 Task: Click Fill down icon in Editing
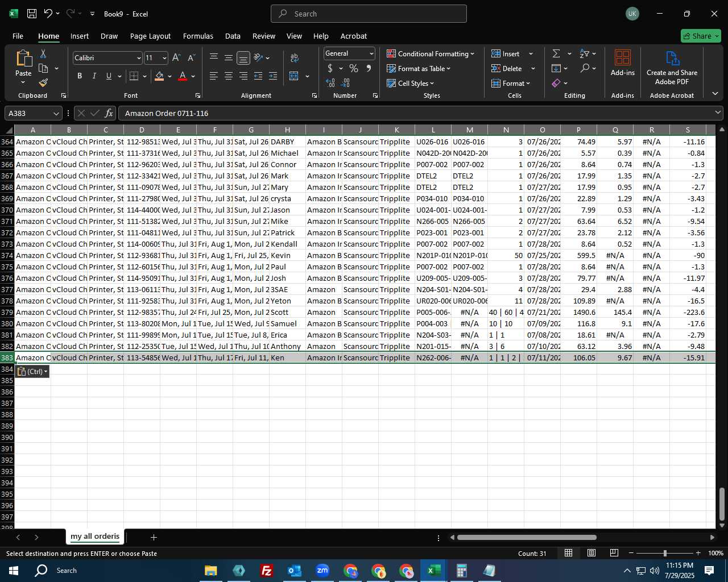pyautogui.click(x=556, y=68)
